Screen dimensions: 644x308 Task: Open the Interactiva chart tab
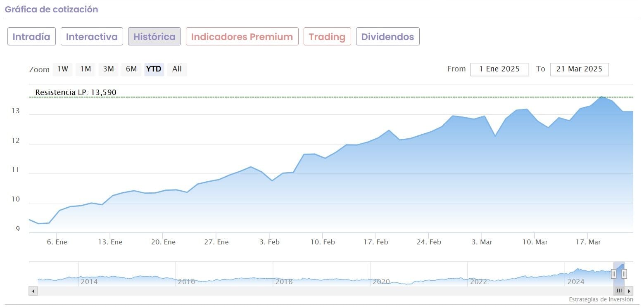tap(92, 37)
